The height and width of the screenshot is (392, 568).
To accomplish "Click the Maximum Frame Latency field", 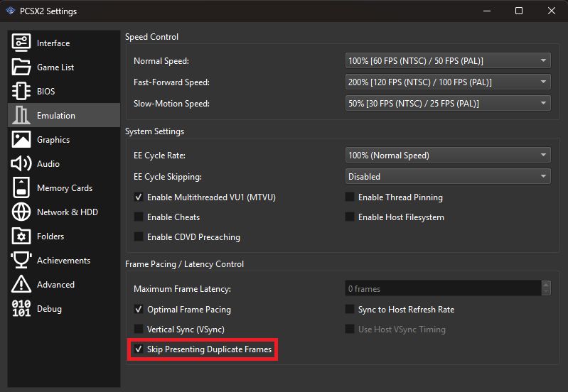I will (443, 288).
